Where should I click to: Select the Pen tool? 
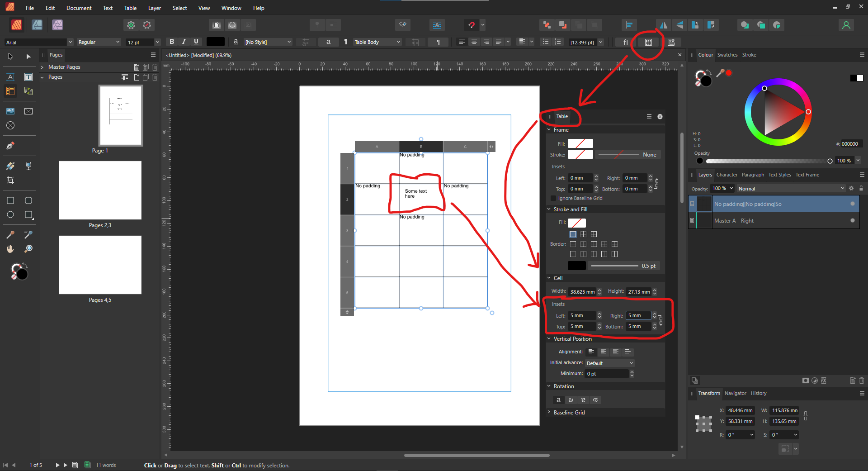tap(10, 146)
